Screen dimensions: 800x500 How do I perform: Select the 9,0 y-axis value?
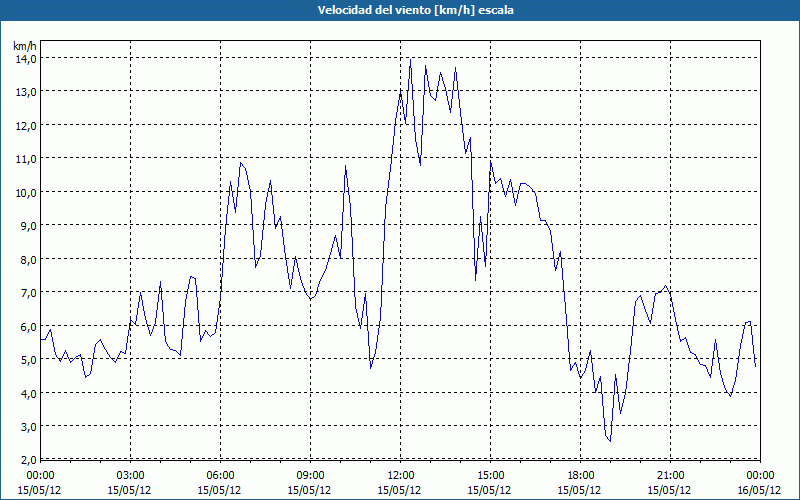pos(28,226)
